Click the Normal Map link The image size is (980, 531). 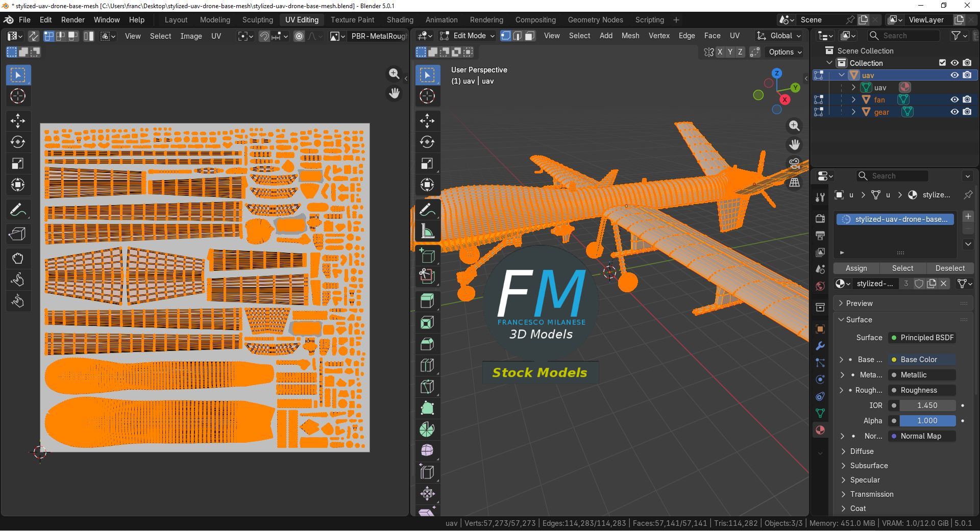(922, 436)
